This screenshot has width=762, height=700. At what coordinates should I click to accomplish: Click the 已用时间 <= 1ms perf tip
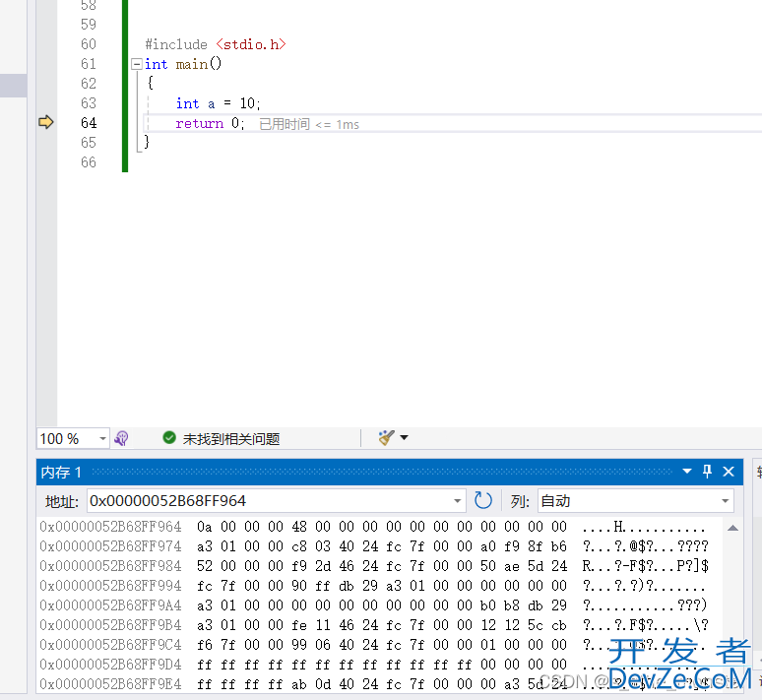pos(309,124)
